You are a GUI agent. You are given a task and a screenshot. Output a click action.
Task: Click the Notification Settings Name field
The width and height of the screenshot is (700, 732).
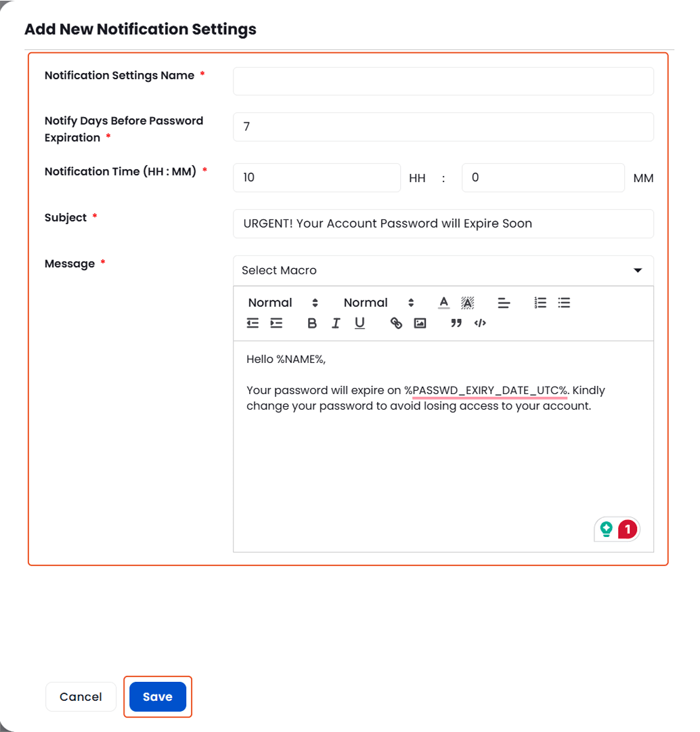click(443, 81)
